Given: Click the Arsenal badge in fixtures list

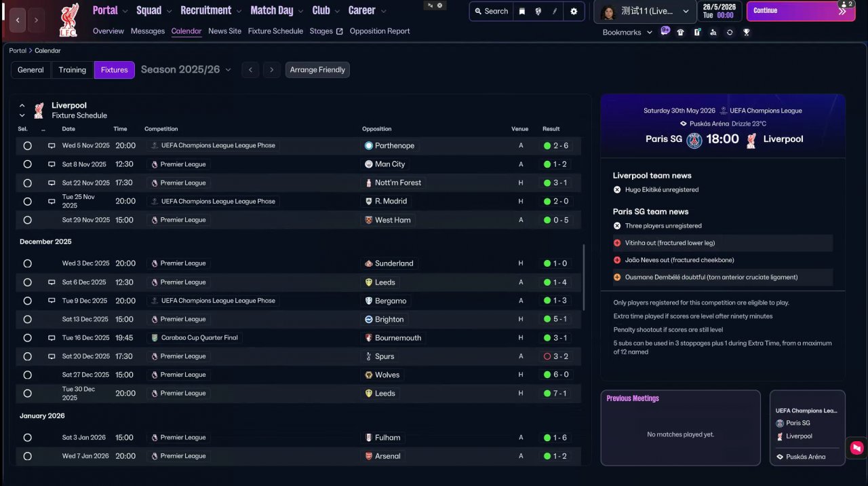Looking at the screenshot, I should point(369,456).
